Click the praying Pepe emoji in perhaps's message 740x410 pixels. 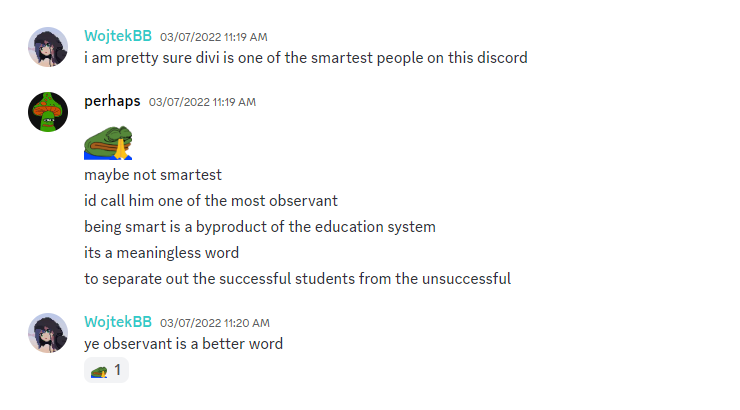[x=108, y=143]
